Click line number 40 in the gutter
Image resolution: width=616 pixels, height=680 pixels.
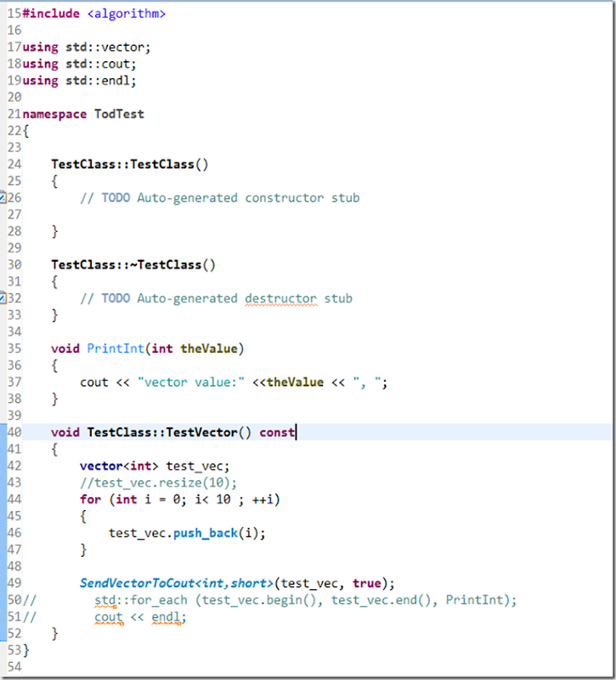click(14, 433)
